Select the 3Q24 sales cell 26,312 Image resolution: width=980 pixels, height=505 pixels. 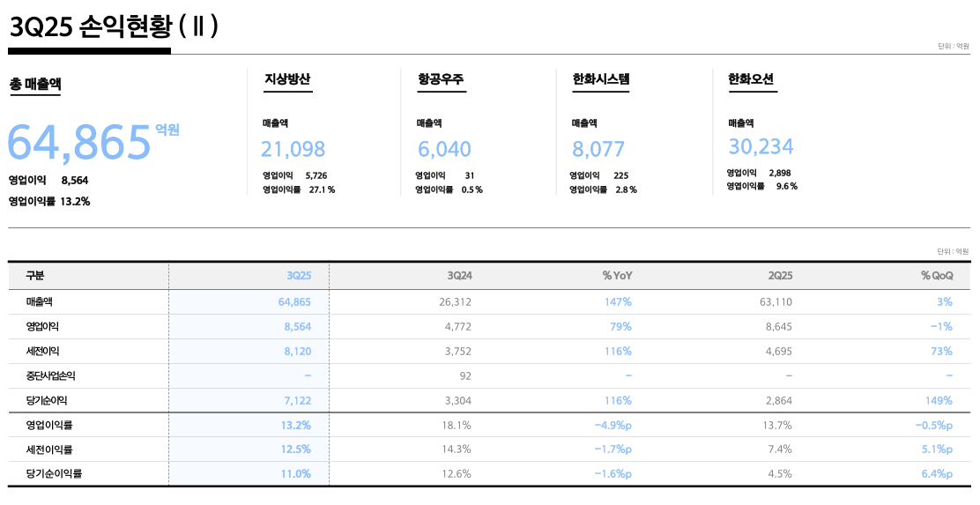455,302
